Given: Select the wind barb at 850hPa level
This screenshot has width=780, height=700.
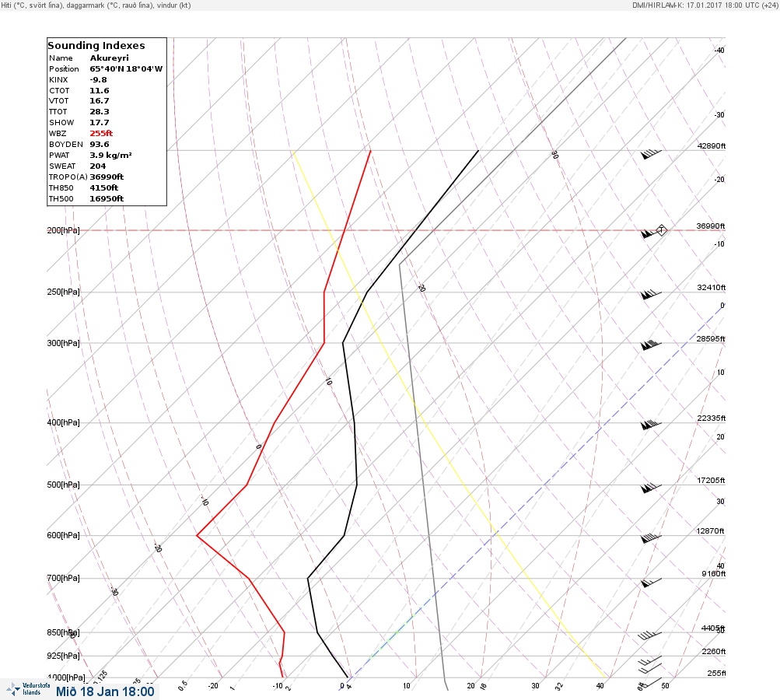Looking at the screenshot, I should [x=649, y=635].
